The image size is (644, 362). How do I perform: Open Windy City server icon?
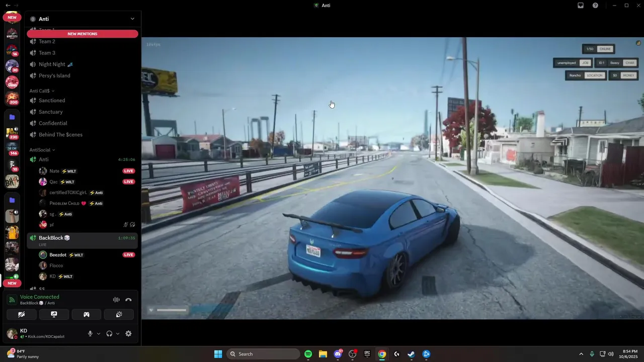[x=12, y=34]
